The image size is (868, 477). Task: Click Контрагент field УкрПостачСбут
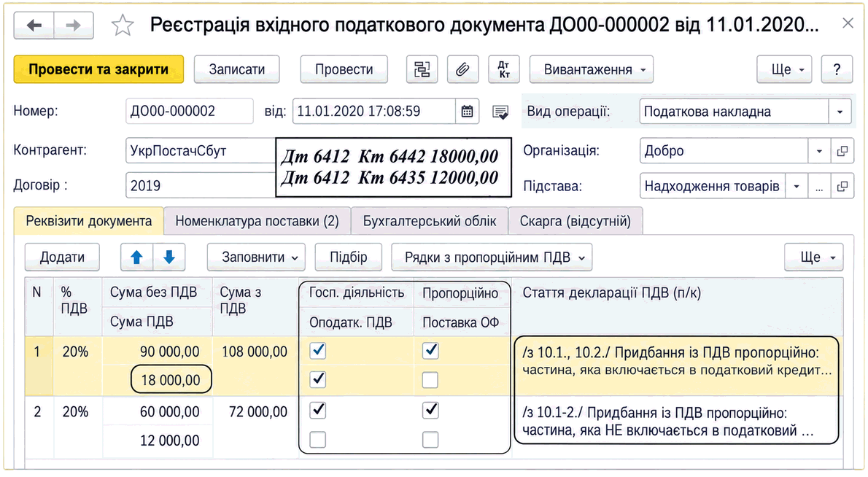pos(201,150)
